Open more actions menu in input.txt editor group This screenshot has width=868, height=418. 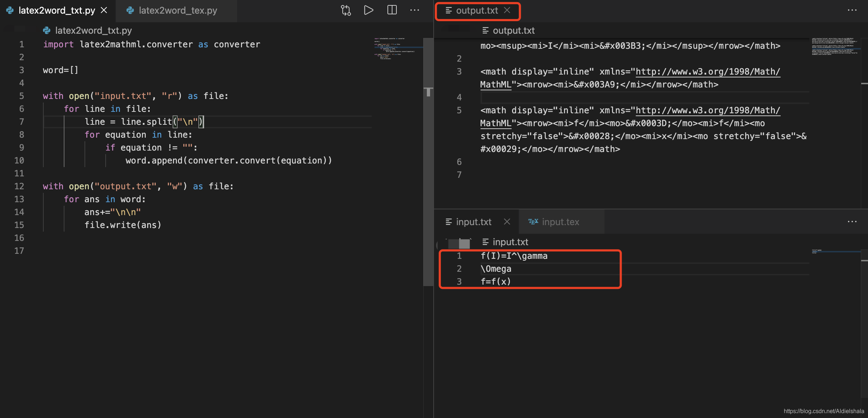(x=852, y=222)
